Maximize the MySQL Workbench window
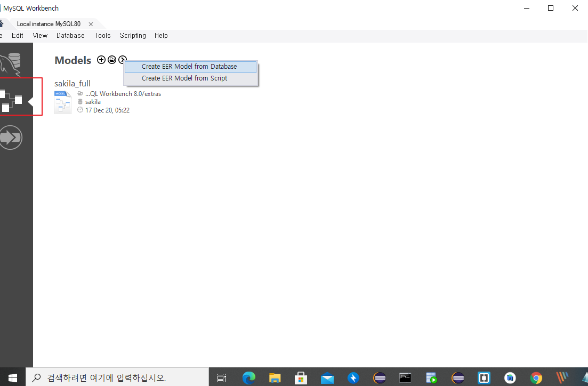 [x=551, y=8]
